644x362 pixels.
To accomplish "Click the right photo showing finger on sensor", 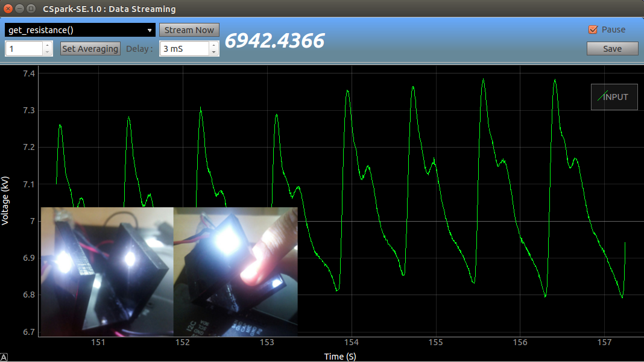I will pos(236,272).
